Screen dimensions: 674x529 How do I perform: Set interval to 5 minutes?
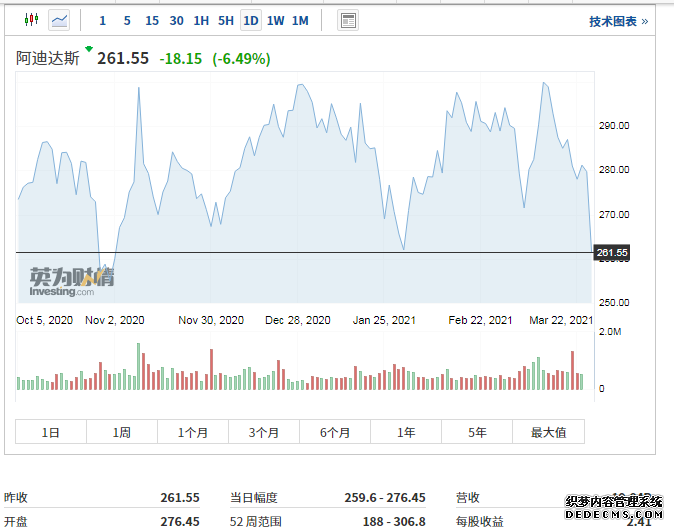(x=127, y=21)
